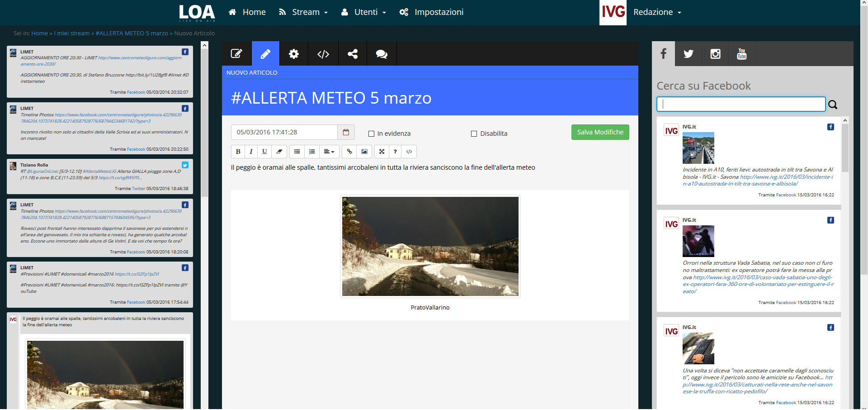Click the Vada Sabatia post thumbnail

pos(698,241)
